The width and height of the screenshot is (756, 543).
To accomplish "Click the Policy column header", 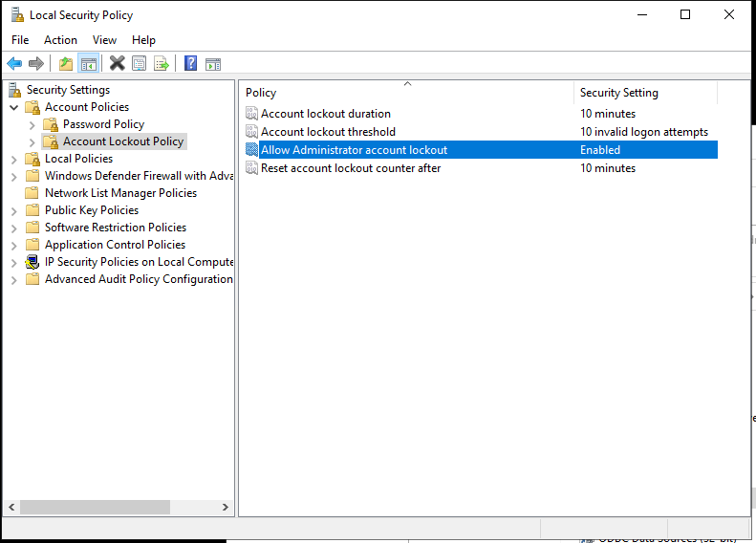I will [261, 93].
